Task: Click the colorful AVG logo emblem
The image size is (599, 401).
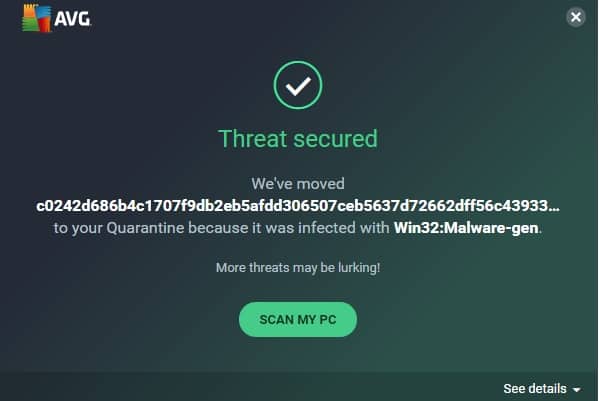Action: pos(36,18)
